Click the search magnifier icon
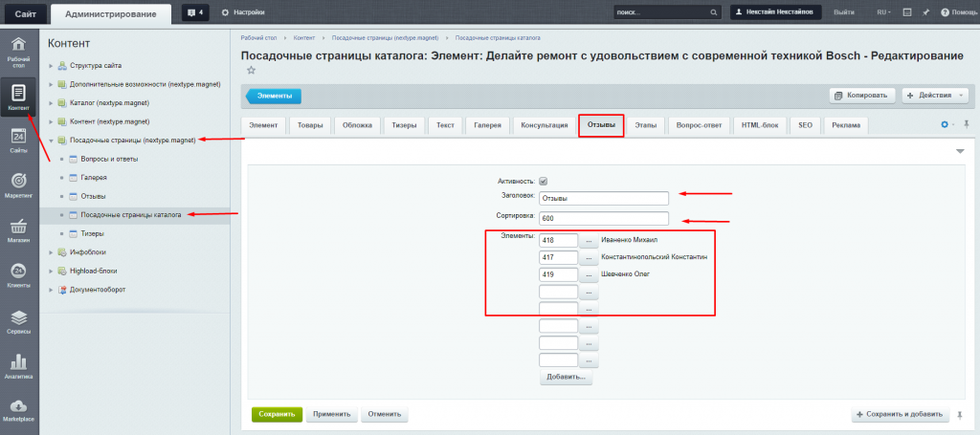The height and width of the screenshot is (435, 980). [x=713, y=12]
